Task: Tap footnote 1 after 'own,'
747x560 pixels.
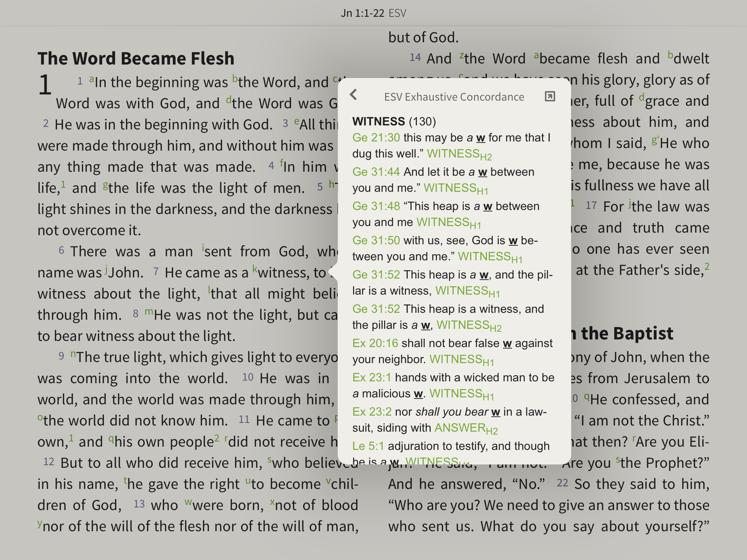Action: coord(71,438)
